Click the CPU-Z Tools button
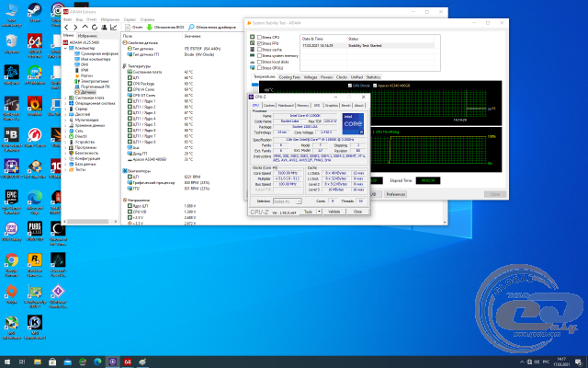588x368 pixels. [x=309, y=212]
